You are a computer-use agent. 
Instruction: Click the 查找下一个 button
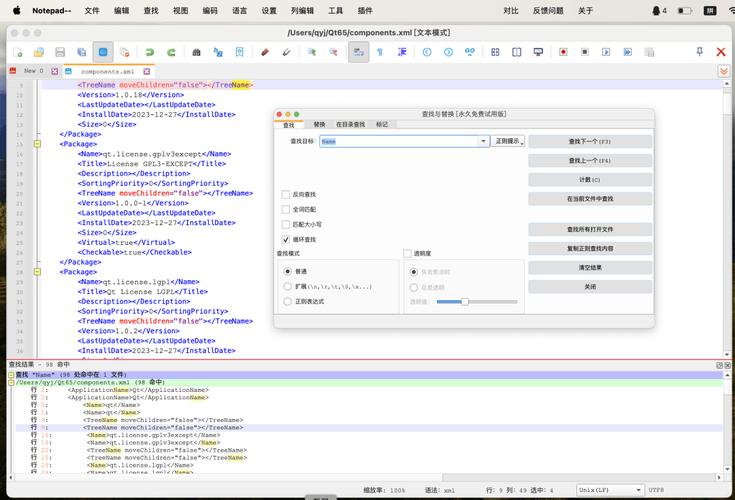589,142
